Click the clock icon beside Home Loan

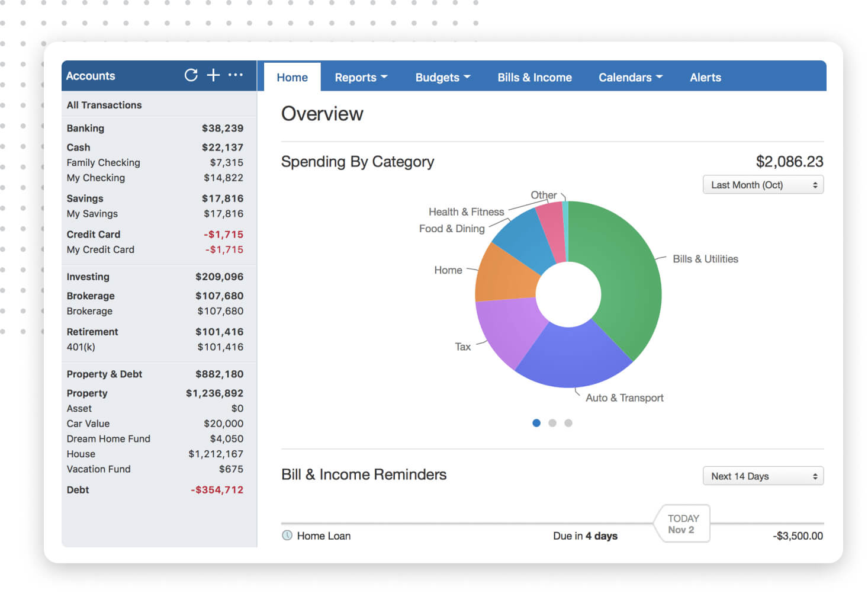[x=287, y=536]
